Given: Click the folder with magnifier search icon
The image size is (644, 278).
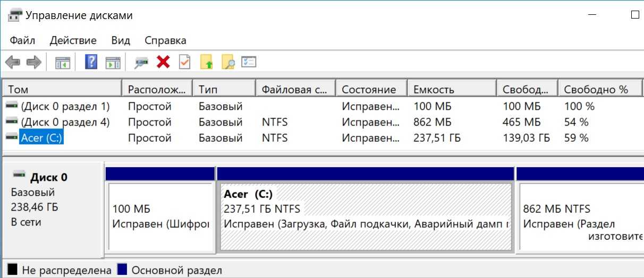Looking at the screenshot, I should (x=228, y=63).
